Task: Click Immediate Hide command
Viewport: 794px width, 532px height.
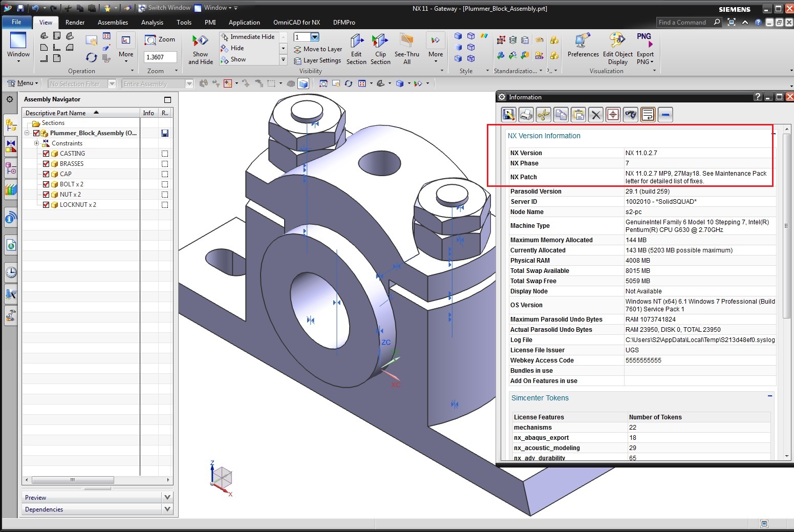Action: pyautogui.click(x=248, y=37)
